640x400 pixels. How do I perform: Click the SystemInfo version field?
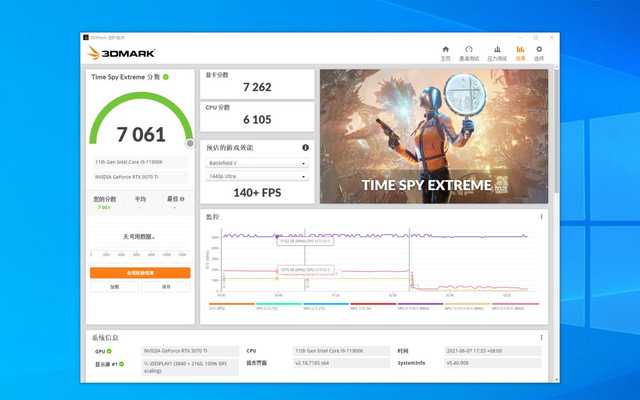coord(493,363)
